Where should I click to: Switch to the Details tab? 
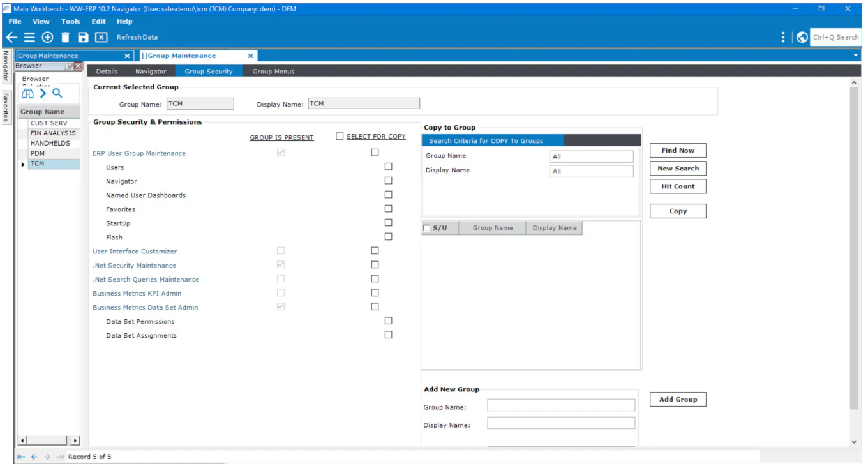(x=107, y=72)
